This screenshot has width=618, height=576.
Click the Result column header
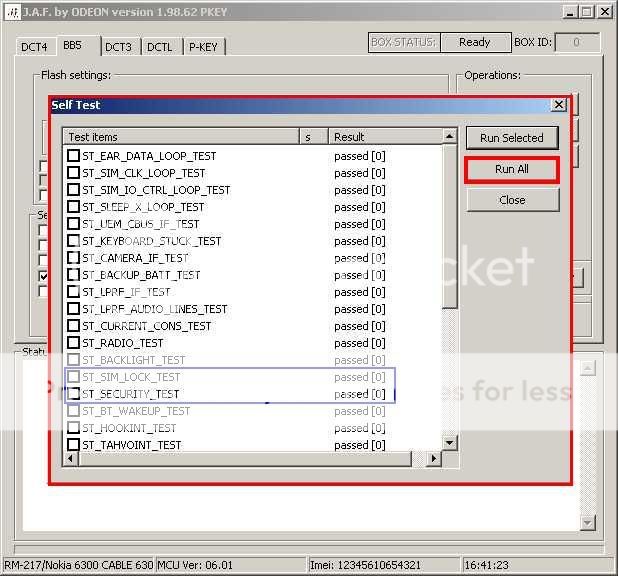click(x=386, y=137)
